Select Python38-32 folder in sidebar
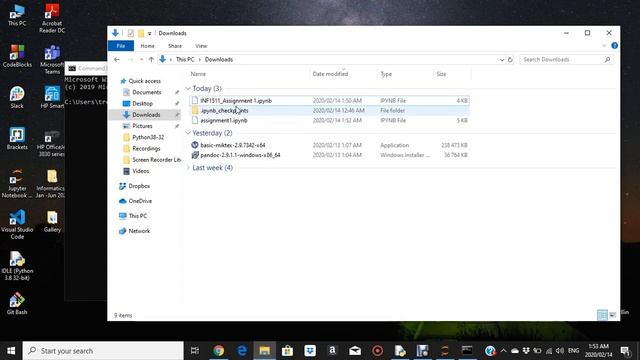This screenshot has width=640, height=360. click(x=148, y=137)
